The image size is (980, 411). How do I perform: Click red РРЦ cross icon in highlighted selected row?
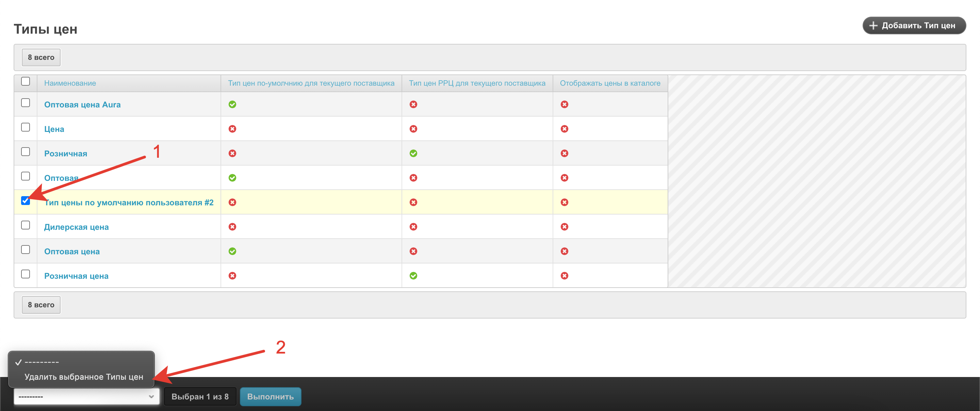[x=413, y=202]
